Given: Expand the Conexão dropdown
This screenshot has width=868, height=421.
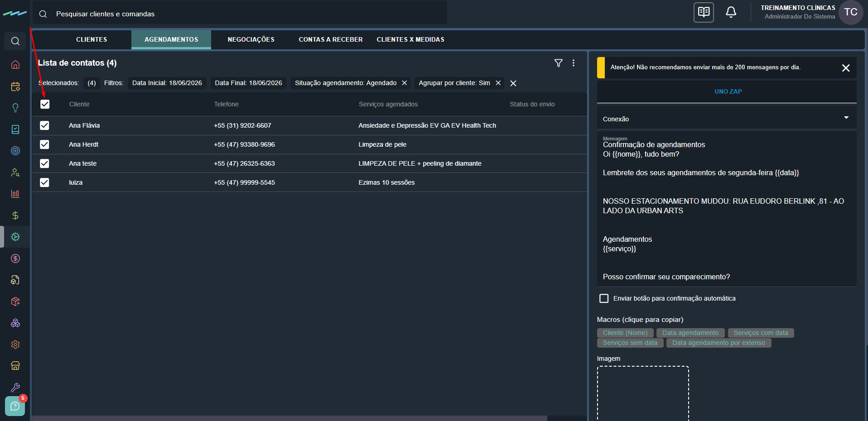Looking at the screenshot, I should (727, 119).
